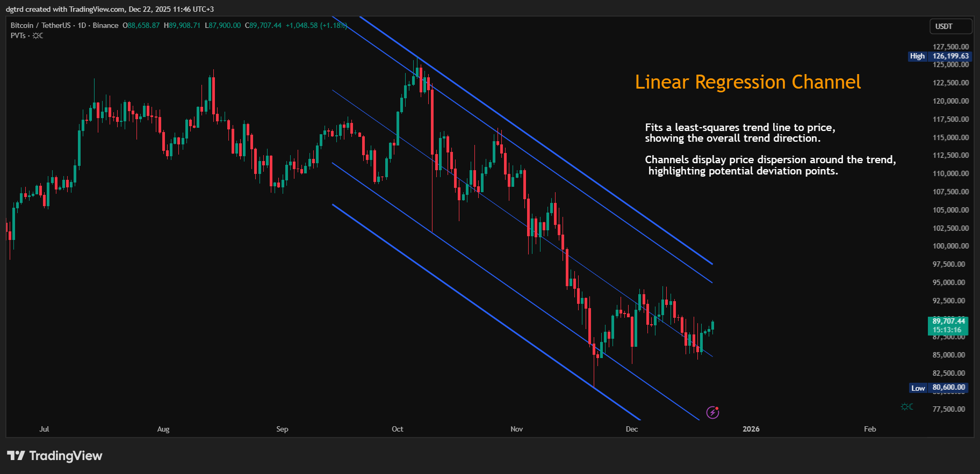Click the 115,000.00 price axis label
Screen dimensions: 980x474
(950, 137)
